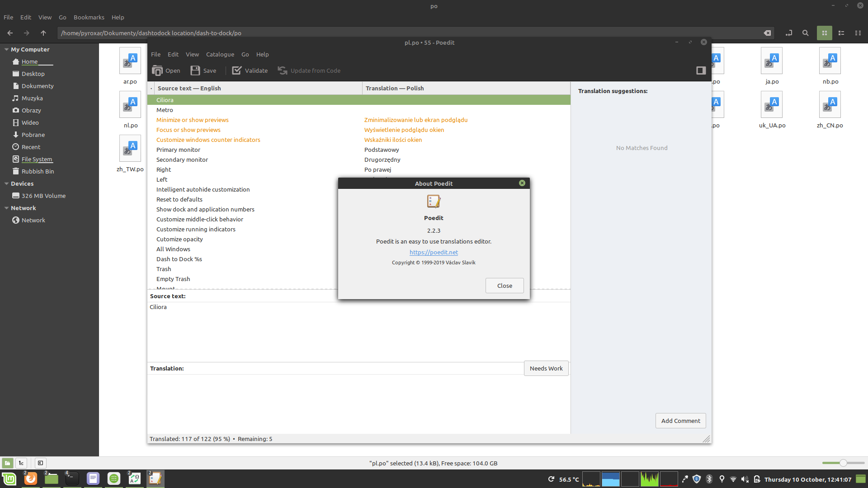Open Poedit View menu
This screenshot has height=488, width=868.
[192, 54]
